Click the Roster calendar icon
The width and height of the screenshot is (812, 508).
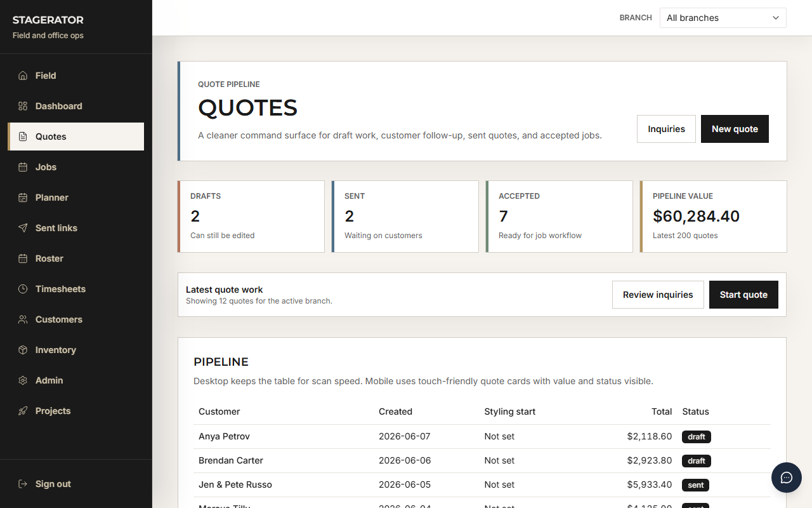[23, 258]
